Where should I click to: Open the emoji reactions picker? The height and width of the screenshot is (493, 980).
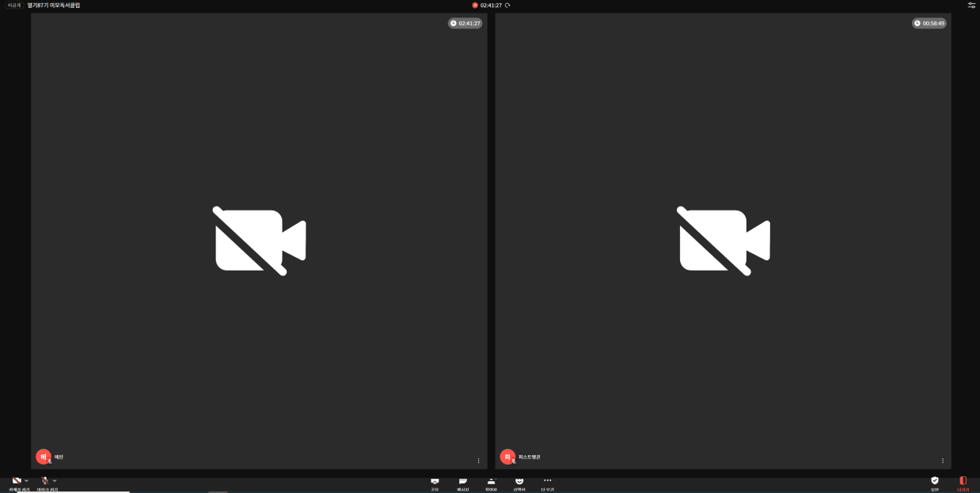[x=519, y=484]
